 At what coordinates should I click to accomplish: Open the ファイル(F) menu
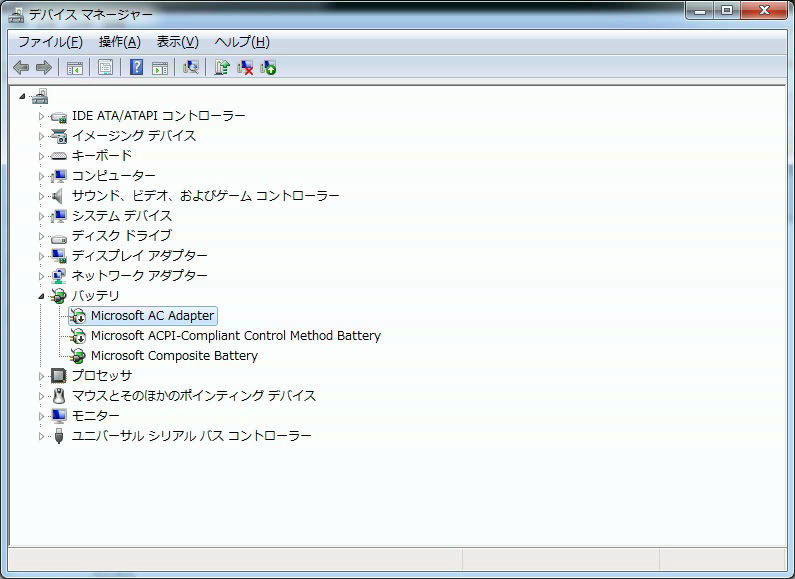[50, 42]
